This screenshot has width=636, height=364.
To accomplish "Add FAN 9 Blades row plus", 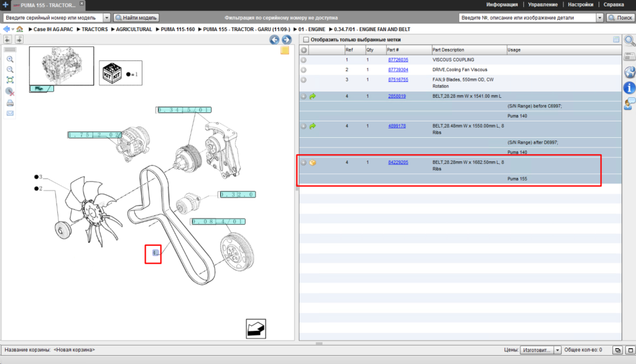I will [x=303, y=80].
